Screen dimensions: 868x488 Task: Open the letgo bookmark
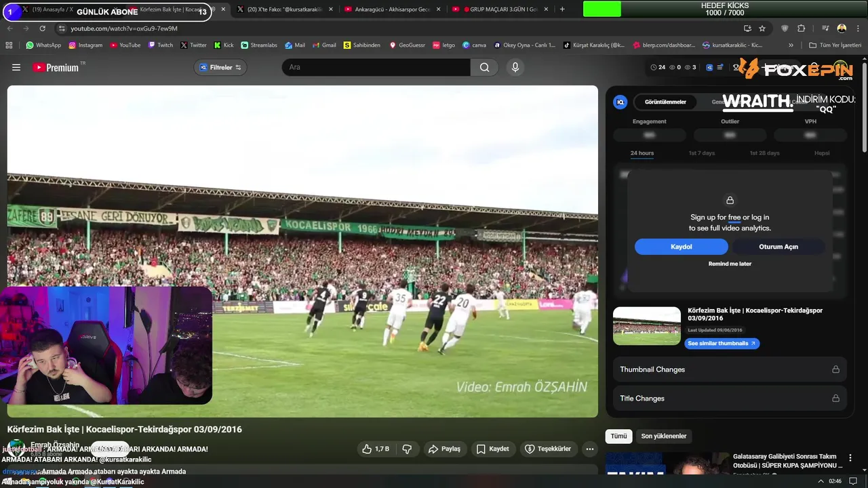[444, 45]
